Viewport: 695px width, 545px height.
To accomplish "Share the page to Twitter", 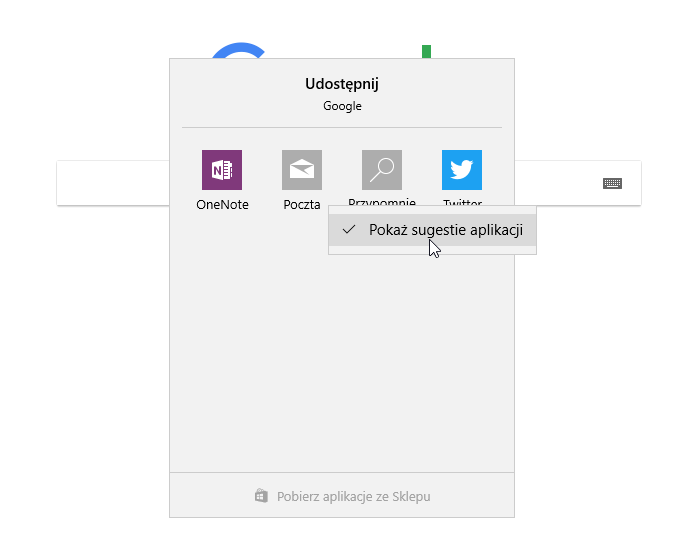I will point(462,170).
